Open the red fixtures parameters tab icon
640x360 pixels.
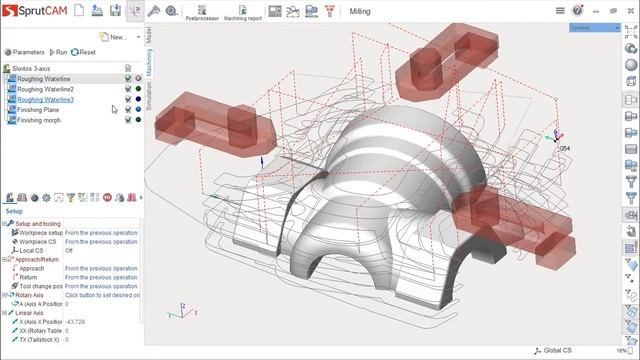point(22,198)
